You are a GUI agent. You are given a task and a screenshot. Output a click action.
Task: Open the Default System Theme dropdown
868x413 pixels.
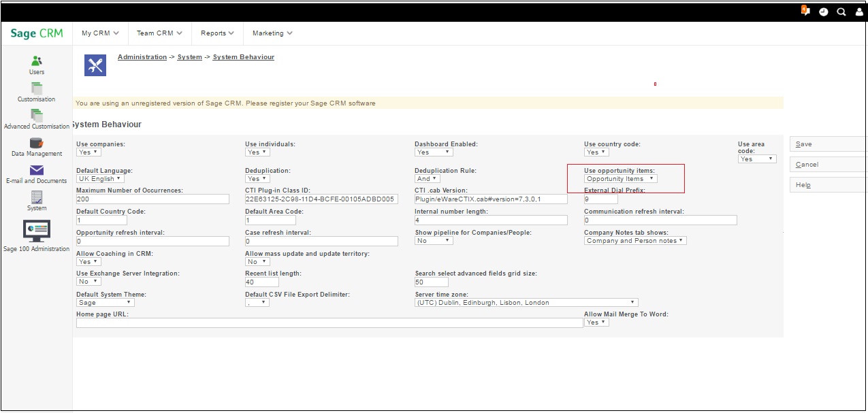pyautogui.click(x=105, y=303)
